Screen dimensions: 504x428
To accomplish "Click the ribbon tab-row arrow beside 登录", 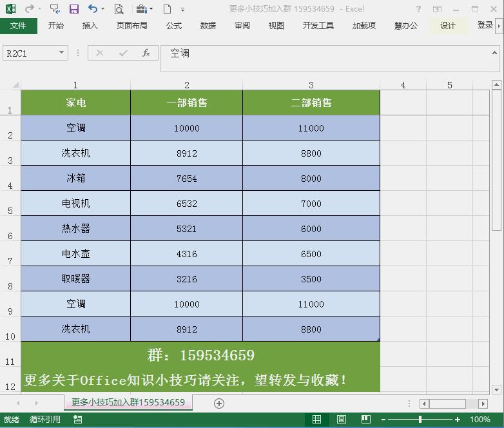I will [x=499, y=25].
